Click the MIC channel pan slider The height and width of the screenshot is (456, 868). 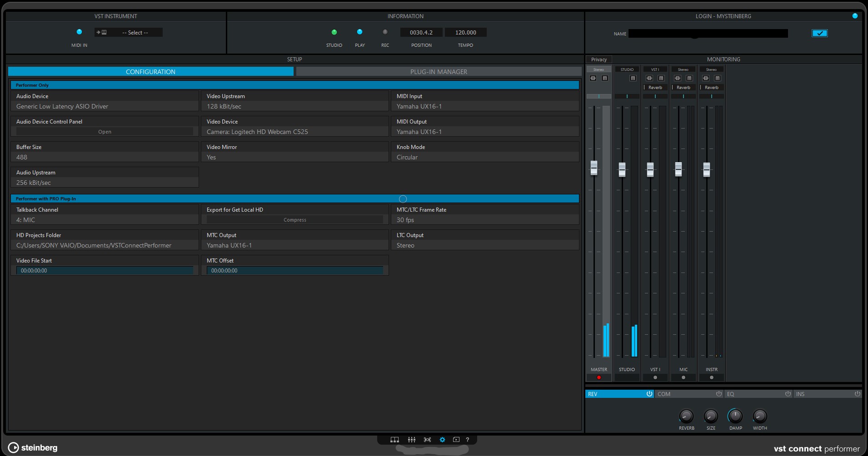(683, 96)
